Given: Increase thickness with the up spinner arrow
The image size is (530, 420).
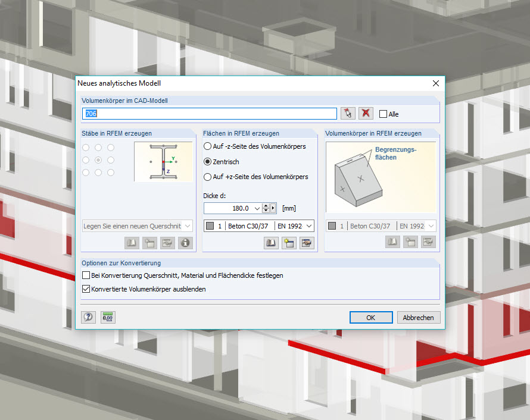Looking at the screenshot, I should coord(266,206).
